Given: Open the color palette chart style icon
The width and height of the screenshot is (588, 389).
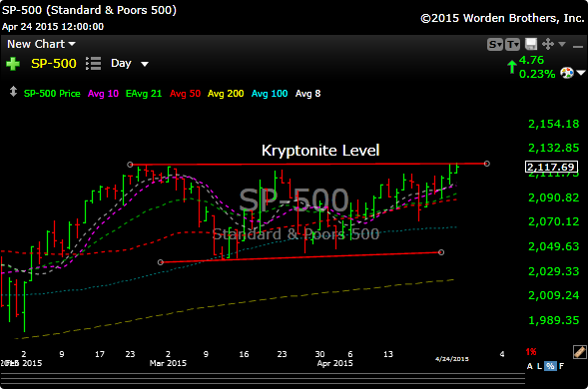Looking at the screenshot, I should point(567,73).
